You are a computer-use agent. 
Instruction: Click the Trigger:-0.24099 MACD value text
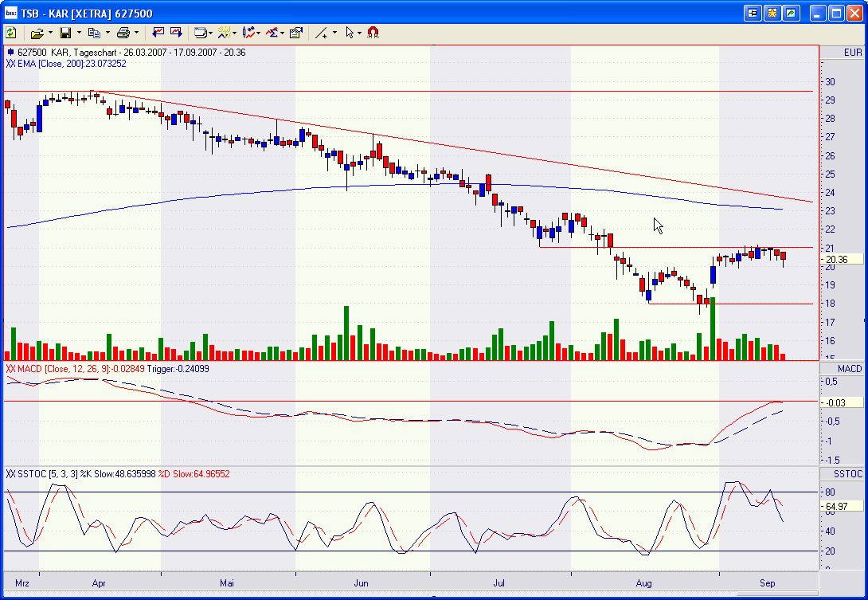pos(178,369)
